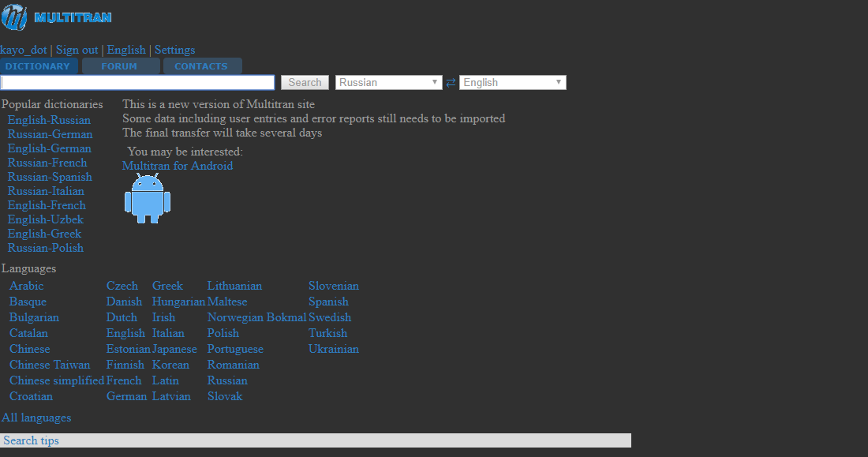Image resolution: width=868 pixels, height=457 pixels.
Task: Select the Japanese language link
Action: pos(174,349)
